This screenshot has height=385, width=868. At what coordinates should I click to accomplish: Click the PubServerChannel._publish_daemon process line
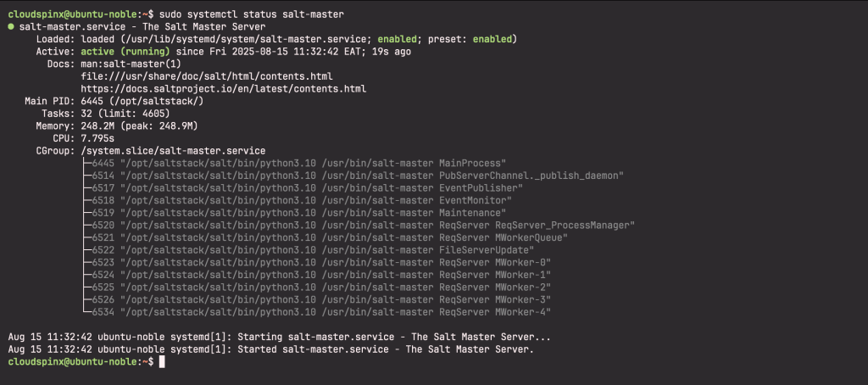pyautogui.click(x=353, y=176)
